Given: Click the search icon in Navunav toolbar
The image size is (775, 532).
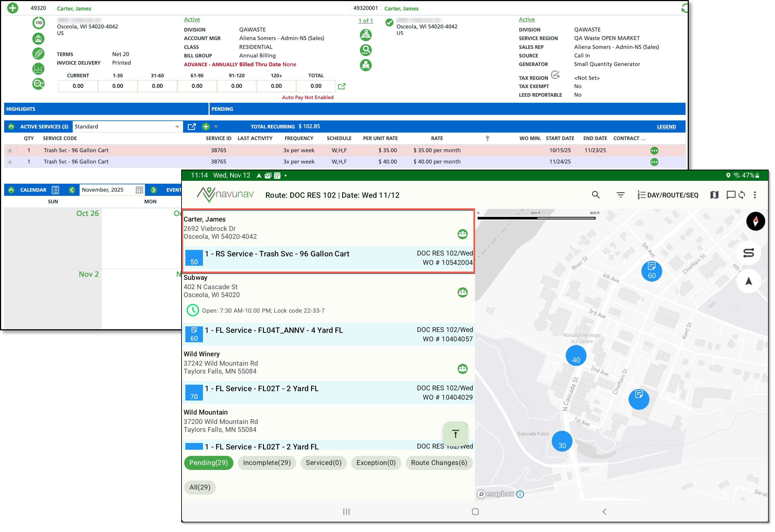Looking at the screenshot, I should point(595,195).
